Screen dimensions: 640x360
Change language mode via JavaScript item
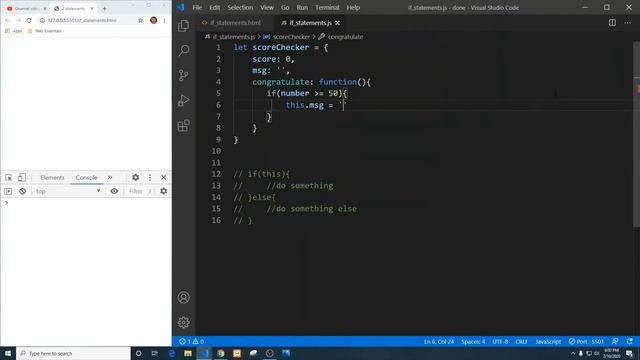548,342
